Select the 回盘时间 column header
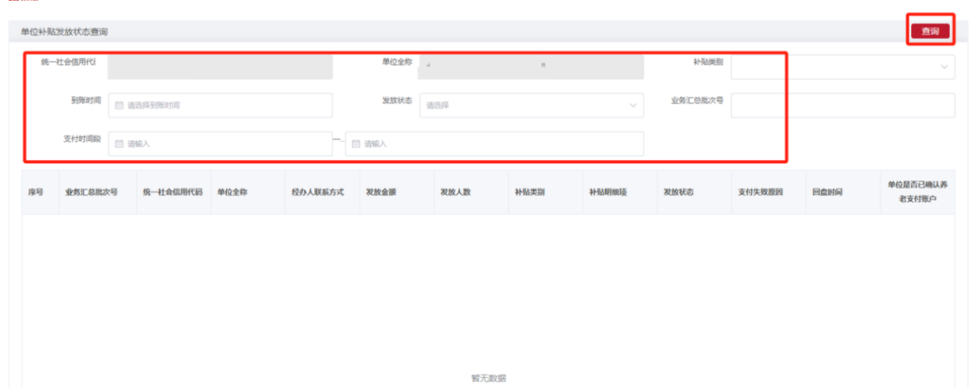 tap(827, 192)
